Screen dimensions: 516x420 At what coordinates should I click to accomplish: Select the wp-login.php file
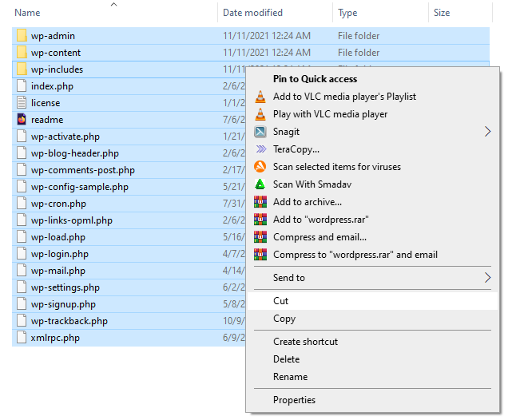(59, 254)
